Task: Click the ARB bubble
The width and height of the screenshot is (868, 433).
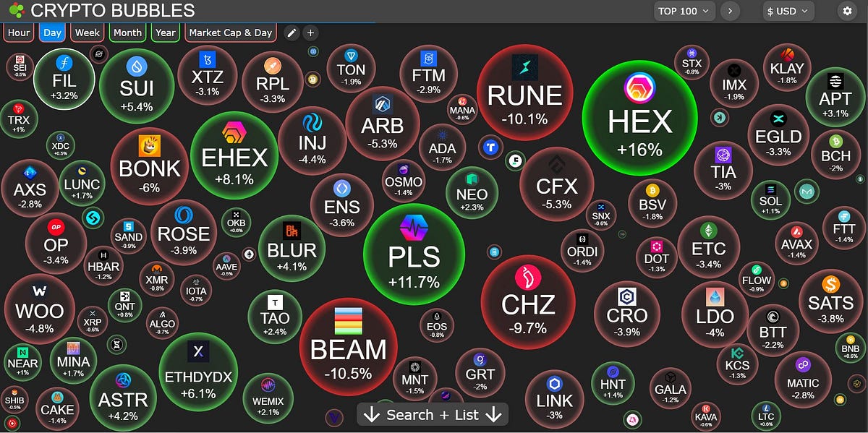Action: click(383, 122)
